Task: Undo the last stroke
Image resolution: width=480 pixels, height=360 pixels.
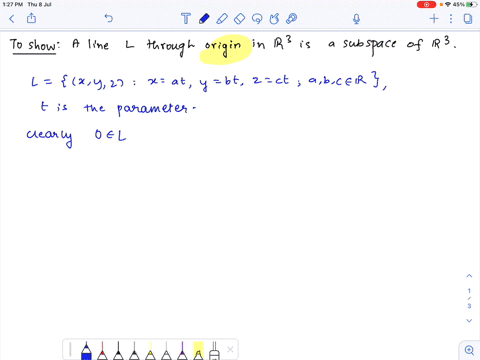Action: [109, 18]
